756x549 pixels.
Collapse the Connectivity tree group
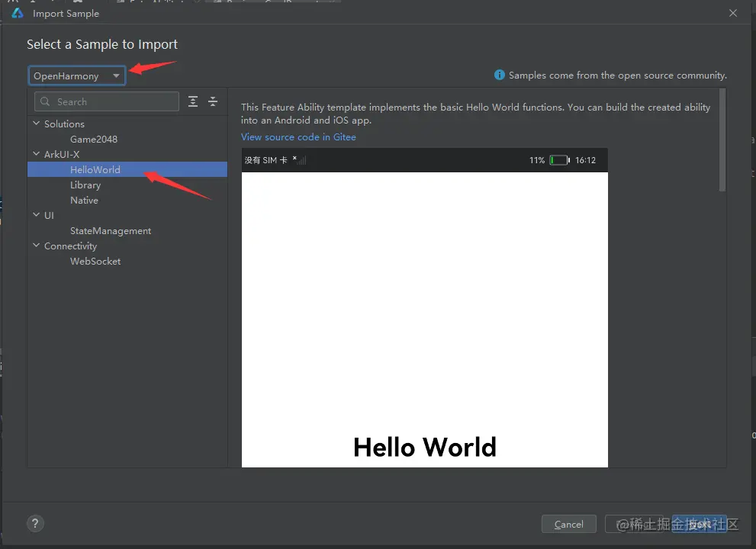coord(36,246)
